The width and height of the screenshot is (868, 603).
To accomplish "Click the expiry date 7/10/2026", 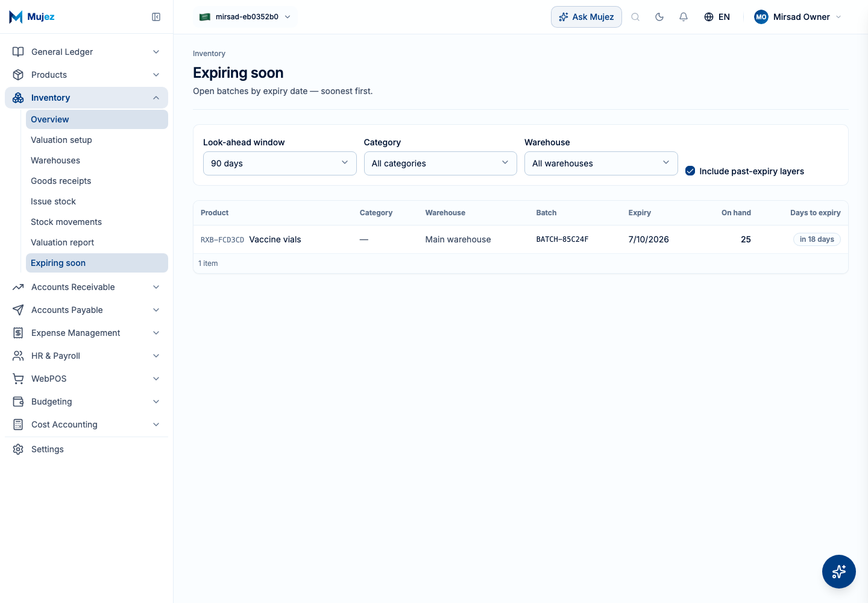I will point(649,239).
